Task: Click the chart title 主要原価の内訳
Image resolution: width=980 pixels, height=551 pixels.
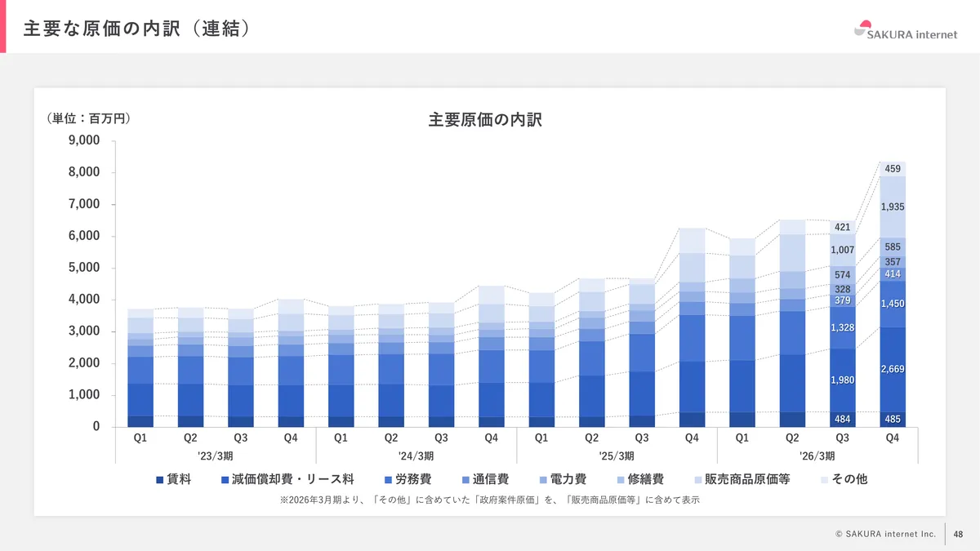Action: pos(485,120)
